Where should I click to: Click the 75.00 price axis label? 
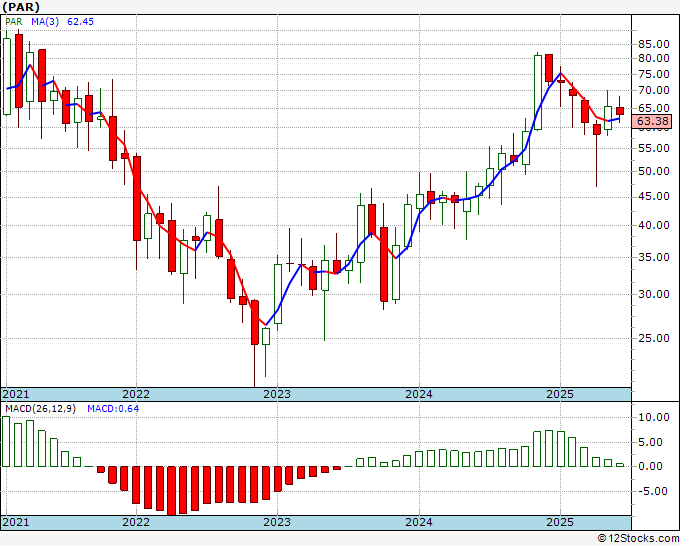click(654, 74)
